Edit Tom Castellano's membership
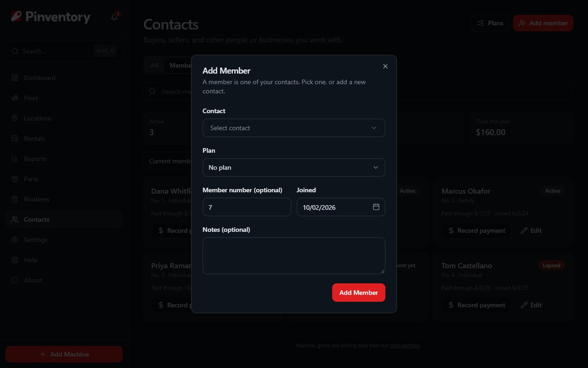 click(531, 305)
